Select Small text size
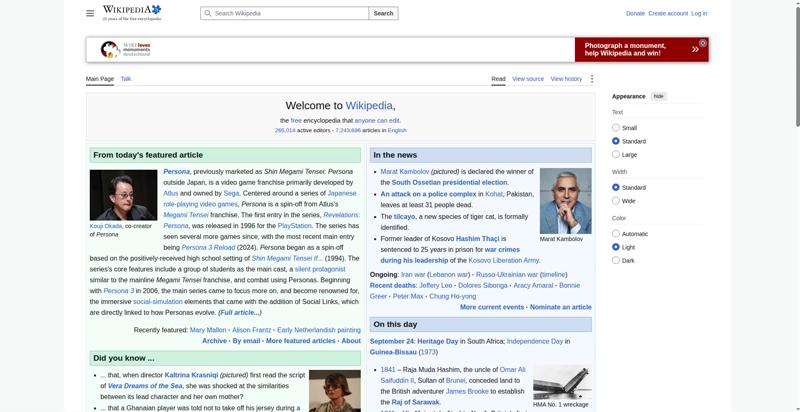800x412 pixels. [x=616, y=127]
